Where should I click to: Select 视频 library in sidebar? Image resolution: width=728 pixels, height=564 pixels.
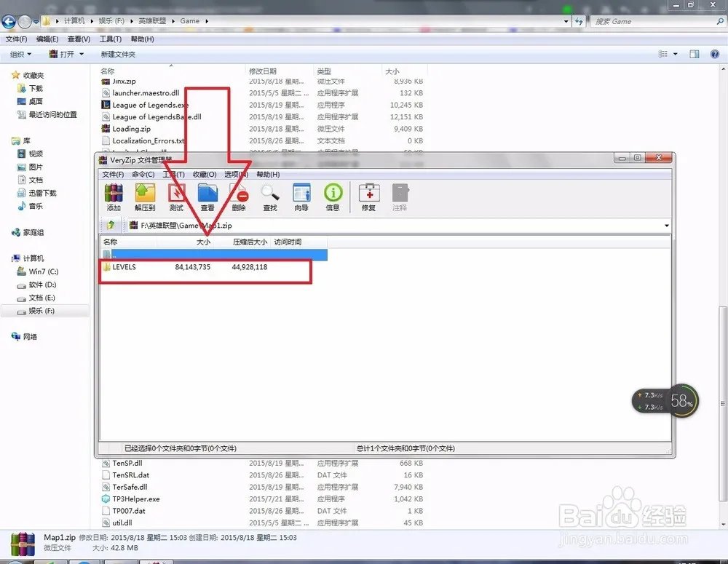pyautogui.click(x=30, y=154)
